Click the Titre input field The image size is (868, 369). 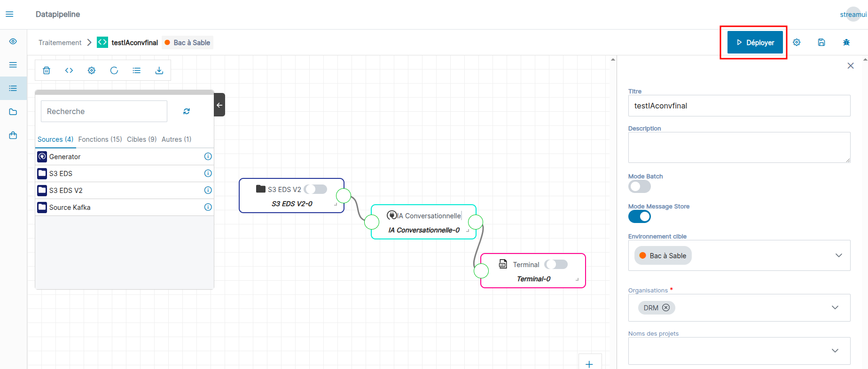click(x=739, y=106)
